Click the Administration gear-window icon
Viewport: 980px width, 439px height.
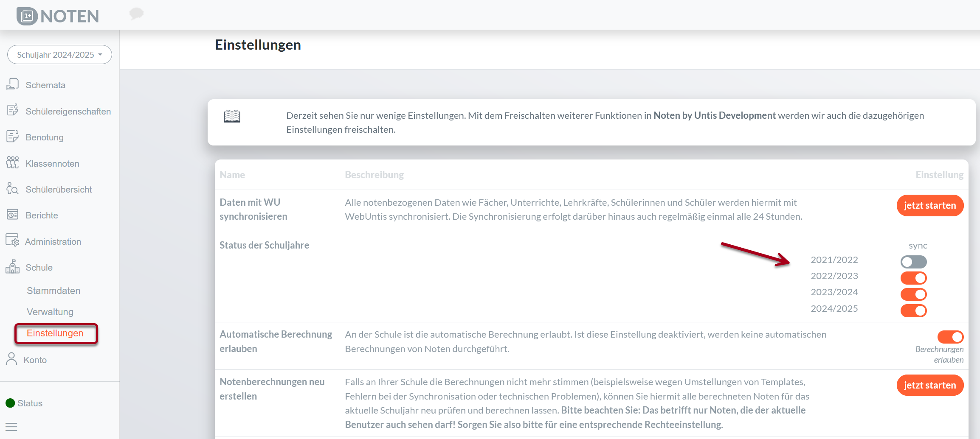[x=12, y=240]
